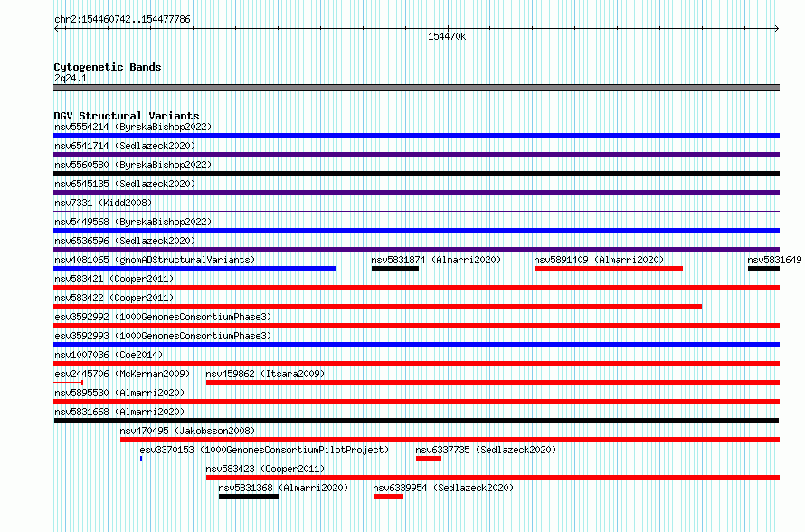Open esv3592993 1000 Genomes Phase3 label
Viewport: 805px width, 532px height.
click(x=163, y=336)
